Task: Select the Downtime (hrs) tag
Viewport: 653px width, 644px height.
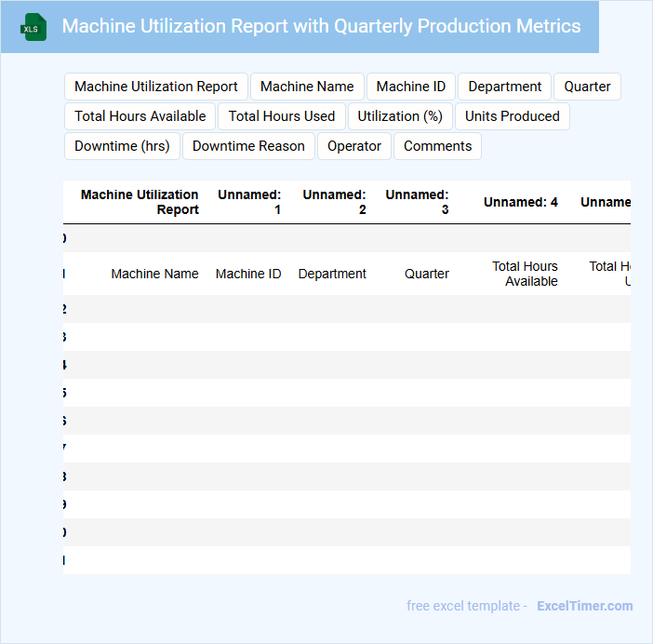Action: click(122, 146)
